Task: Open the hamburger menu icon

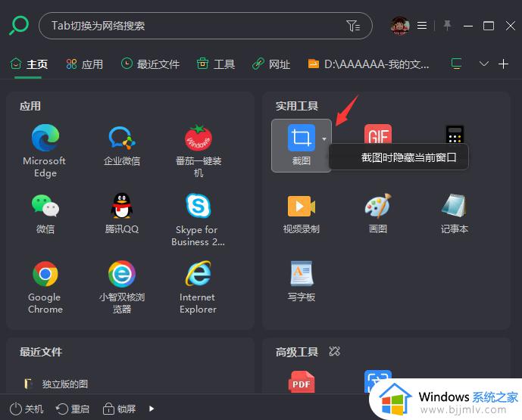Action: pyautogui.click(x=422, y=26)
